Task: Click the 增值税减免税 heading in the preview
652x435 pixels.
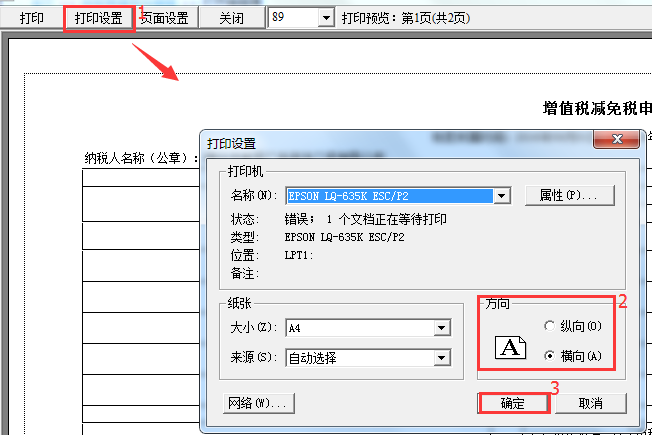Action: (597, 109)
